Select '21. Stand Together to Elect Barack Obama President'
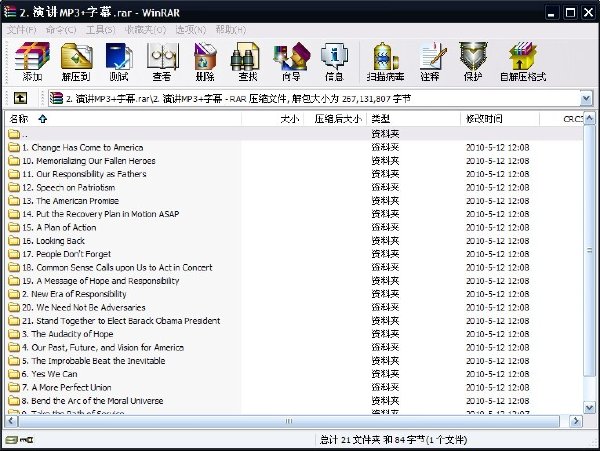This screenshot has height=451, width=600. (x=121, y=321)
